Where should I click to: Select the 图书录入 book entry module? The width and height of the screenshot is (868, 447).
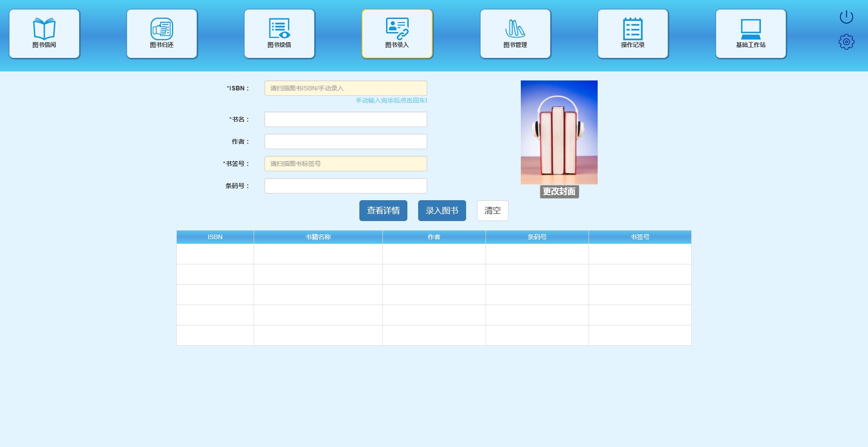pos(397,34)
